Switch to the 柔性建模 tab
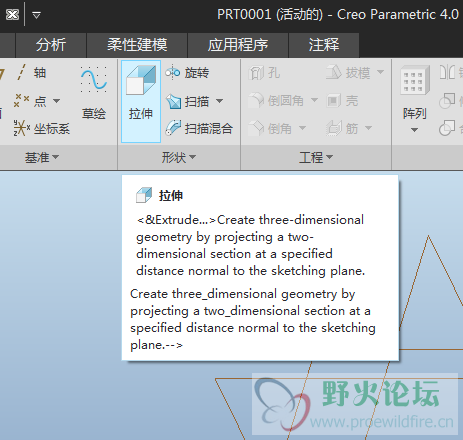 click(137, 45)
